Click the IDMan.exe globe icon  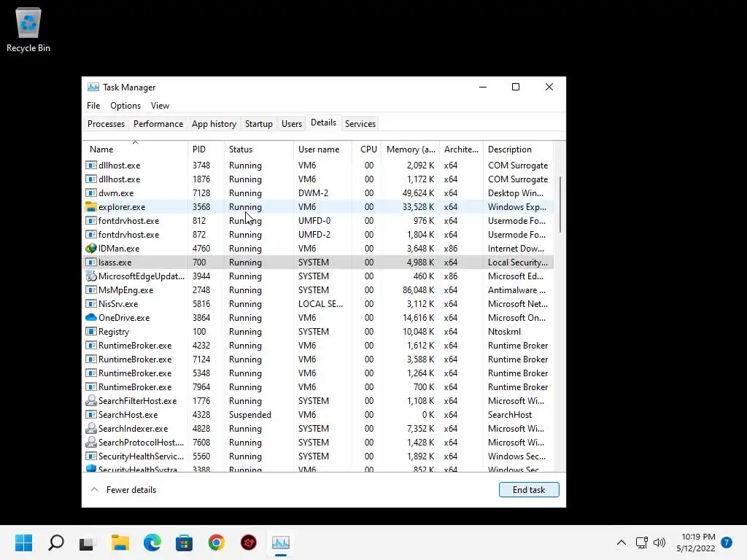click(91, 248)
